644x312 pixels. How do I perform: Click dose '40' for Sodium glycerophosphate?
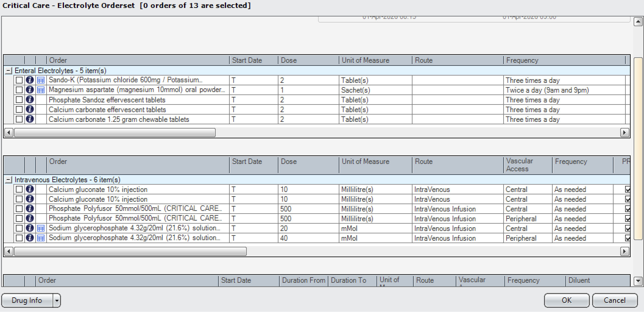click(308, 238)
